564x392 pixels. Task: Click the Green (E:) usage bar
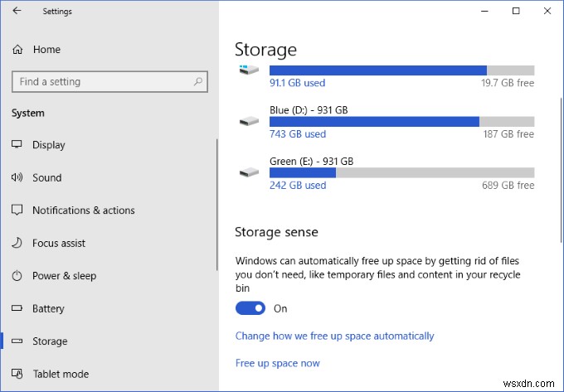[x=401, y=173]
